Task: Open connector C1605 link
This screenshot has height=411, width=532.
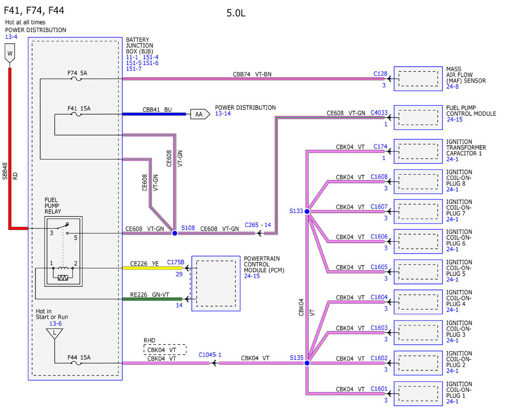Action: click(x=379, y=267)
